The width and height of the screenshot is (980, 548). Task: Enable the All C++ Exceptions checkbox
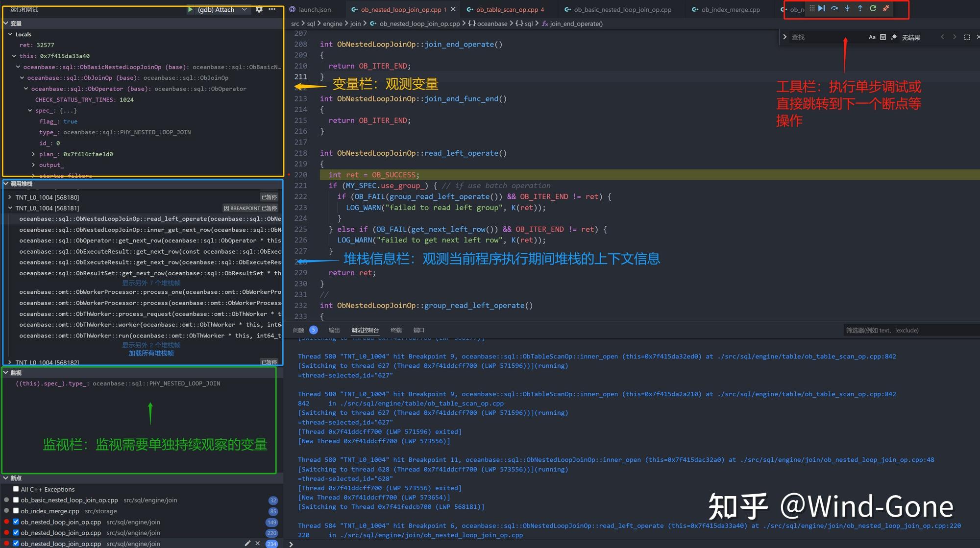(x=16, y=489)
